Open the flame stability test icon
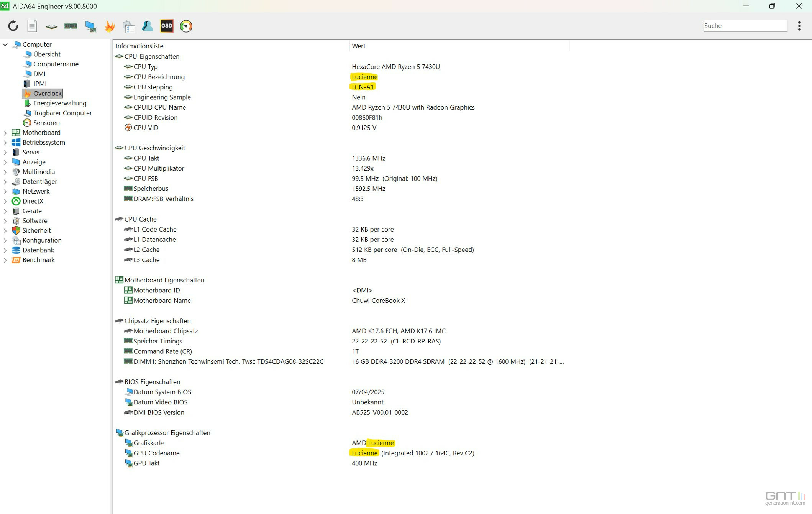This screenshot has width=812, height=514. (110, 26)
